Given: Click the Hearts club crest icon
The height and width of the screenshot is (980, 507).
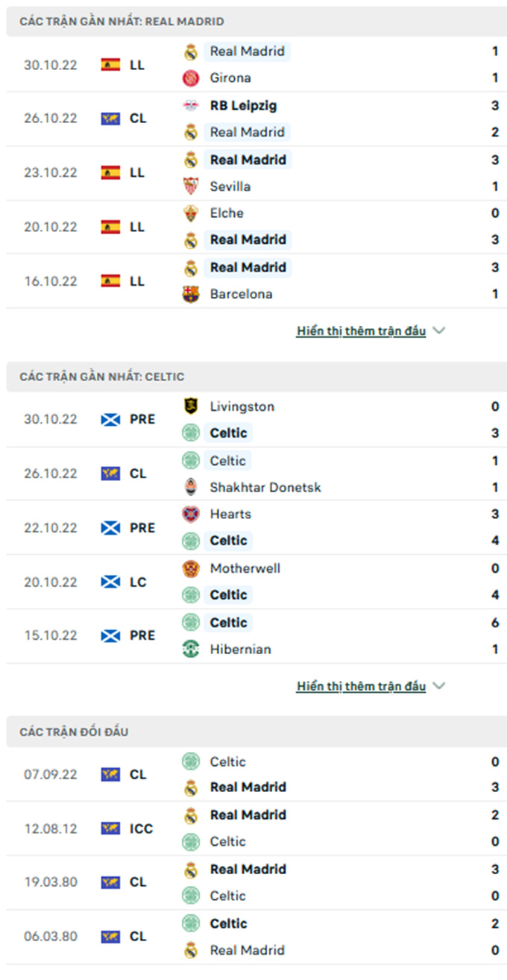Looking at the screenshot, I should 191,514.
